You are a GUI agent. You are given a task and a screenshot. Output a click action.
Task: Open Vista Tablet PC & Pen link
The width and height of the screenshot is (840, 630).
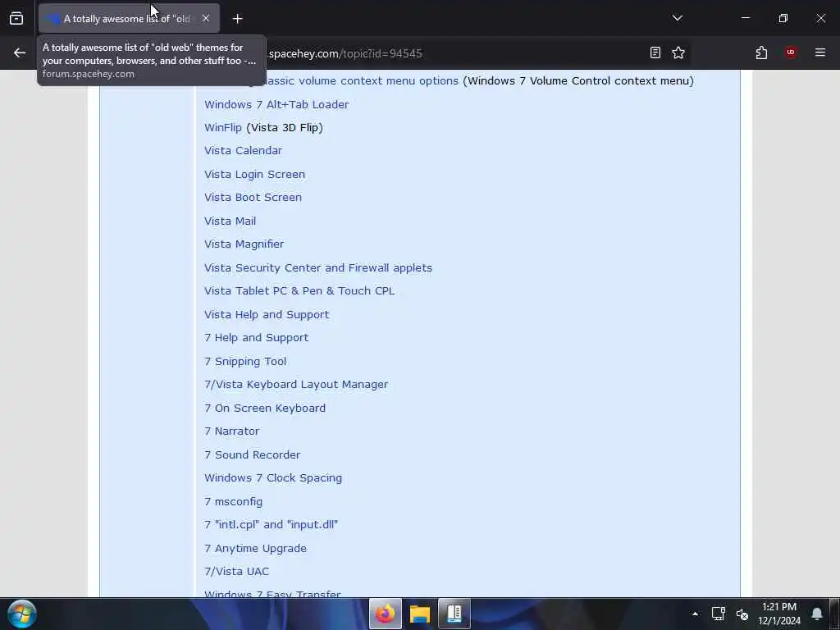299,291
